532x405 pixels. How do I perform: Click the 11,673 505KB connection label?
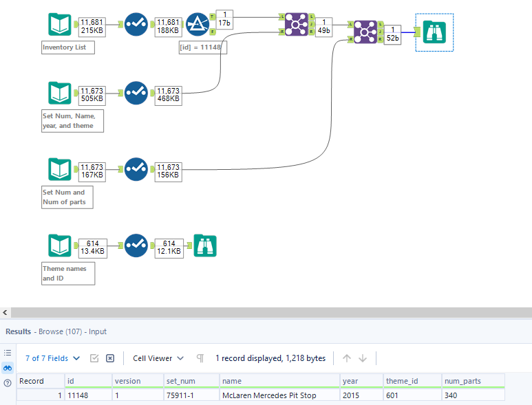tap(92, 96)
